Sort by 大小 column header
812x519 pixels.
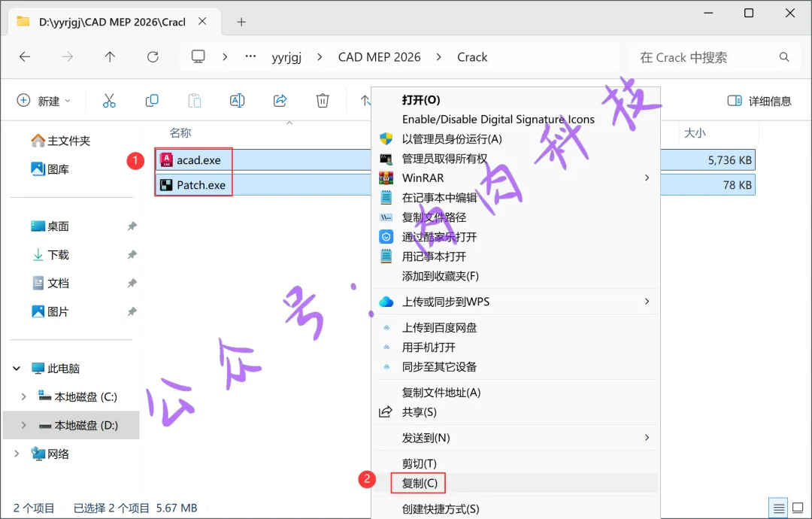(x=695, y=133)
